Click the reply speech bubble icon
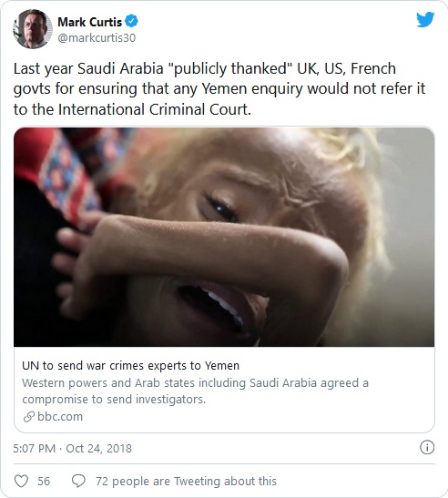This screenshot has height=498, width=448. click(x=78, y=481)
